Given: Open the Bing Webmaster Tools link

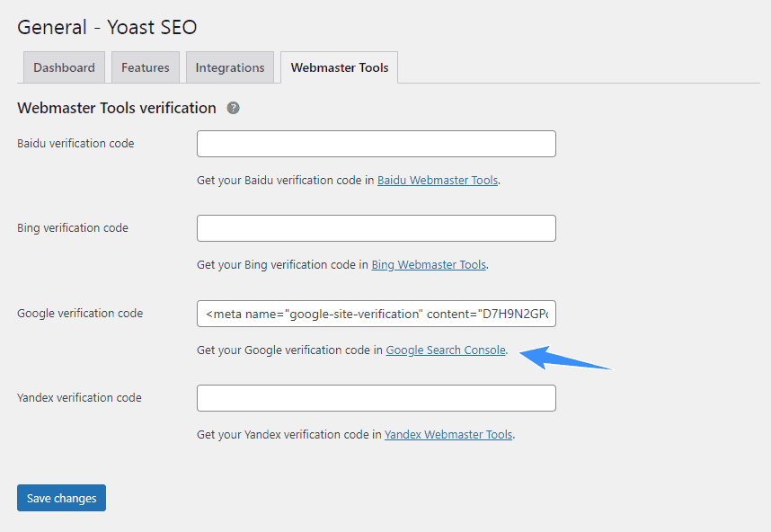Looking at the screenshot, I should click(429, 265).
